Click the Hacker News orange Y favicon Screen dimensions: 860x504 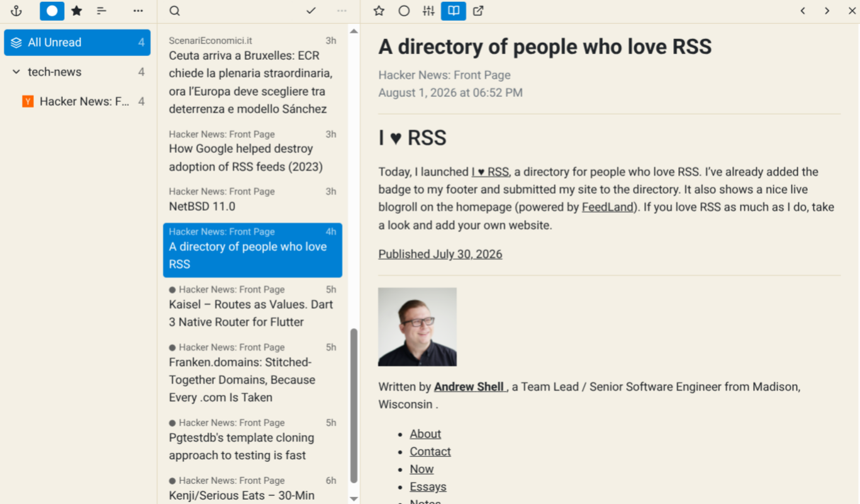coord(28,101)
